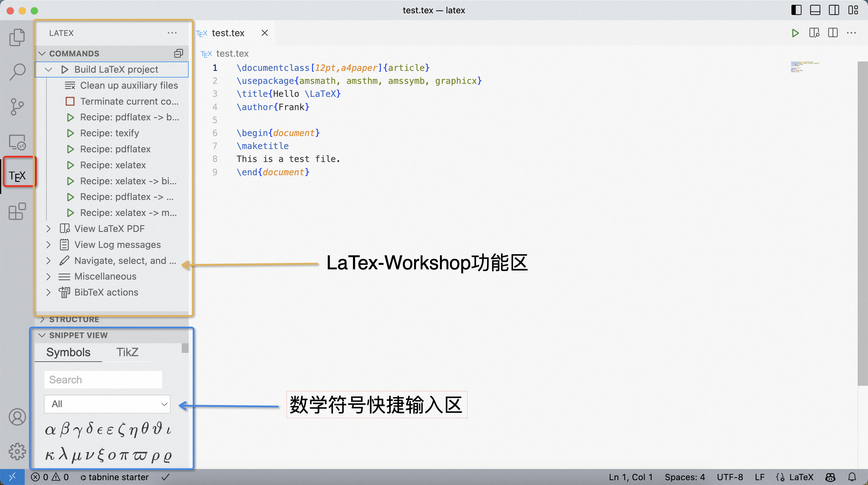This screenshot has height=485, width=868.
Task: Insert the beta symbol
Action: click(64, 429)
